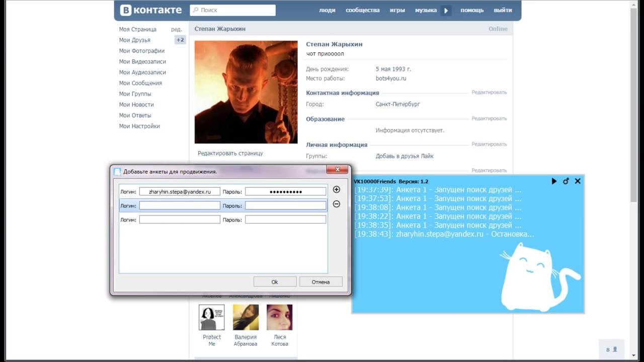Click log line starting '[19:37:39]'
The height and width of the screenshot is (362, 644).
click(438, 190)
